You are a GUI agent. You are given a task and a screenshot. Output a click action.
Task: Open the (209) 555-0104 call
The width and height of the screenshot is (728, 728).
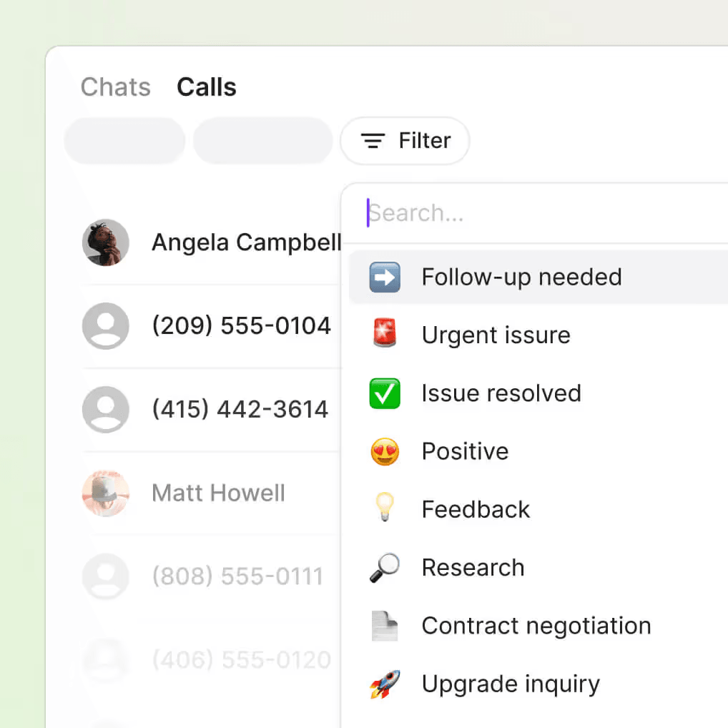241,326
